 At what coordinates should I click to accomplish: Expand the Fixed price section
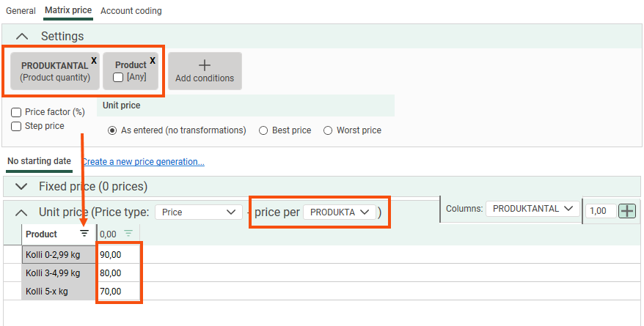pyautogui.click(x=22, y=186)
